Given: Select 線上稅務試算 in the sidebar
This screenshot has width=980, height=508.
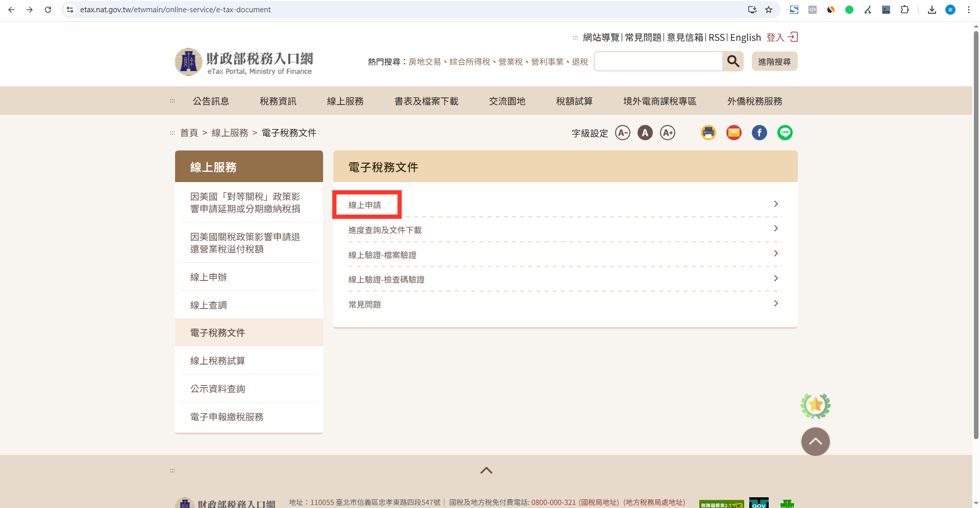Looking at the screenshot, I should [x=217, y=361].
